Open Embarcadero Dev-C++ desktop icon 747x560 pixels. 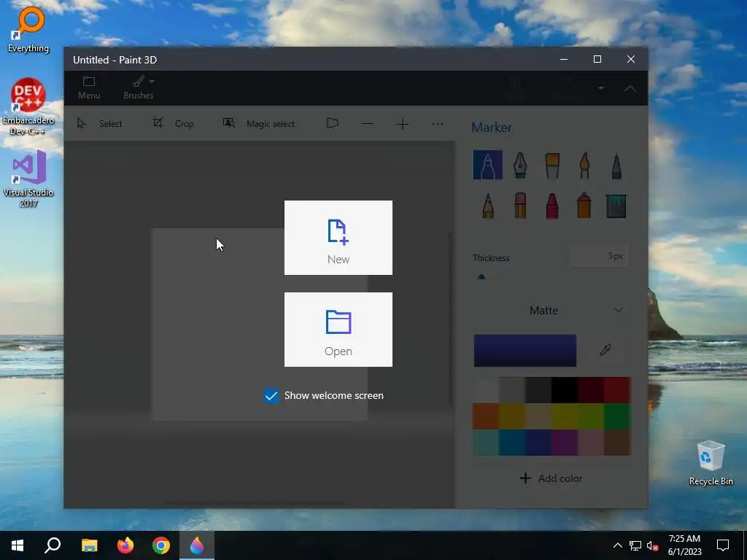(28, 107)
